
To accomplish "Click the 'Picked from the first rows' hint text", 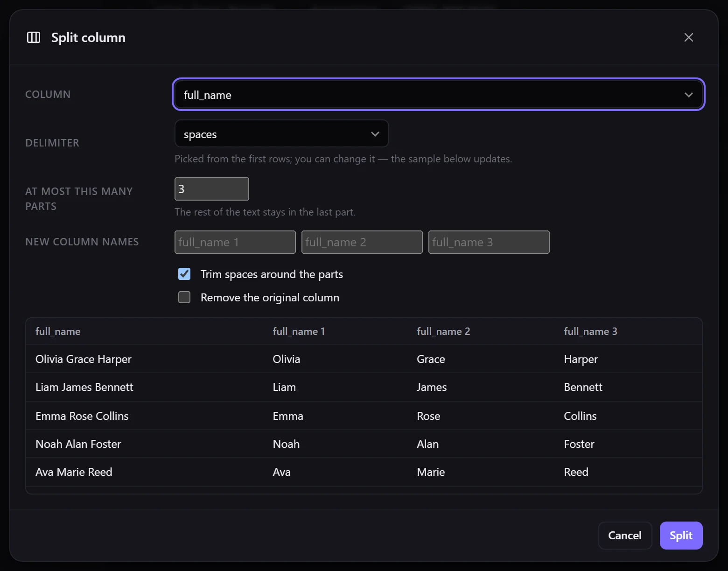I will (343, 159).
